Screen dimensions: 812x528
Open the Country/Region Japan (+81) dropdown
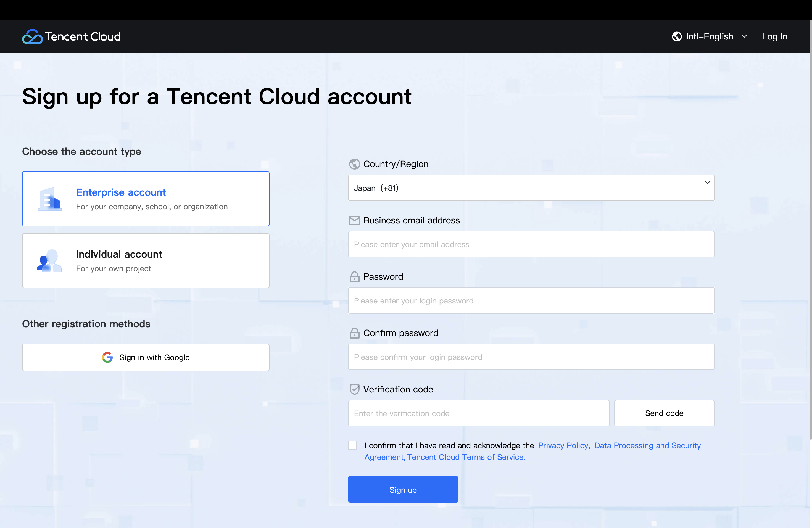click(531, 188)
